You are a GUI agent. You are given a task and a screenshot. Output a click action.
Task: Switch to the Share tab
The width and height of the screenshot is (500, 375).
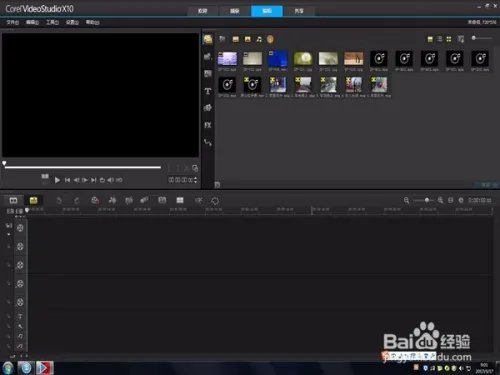299,11
